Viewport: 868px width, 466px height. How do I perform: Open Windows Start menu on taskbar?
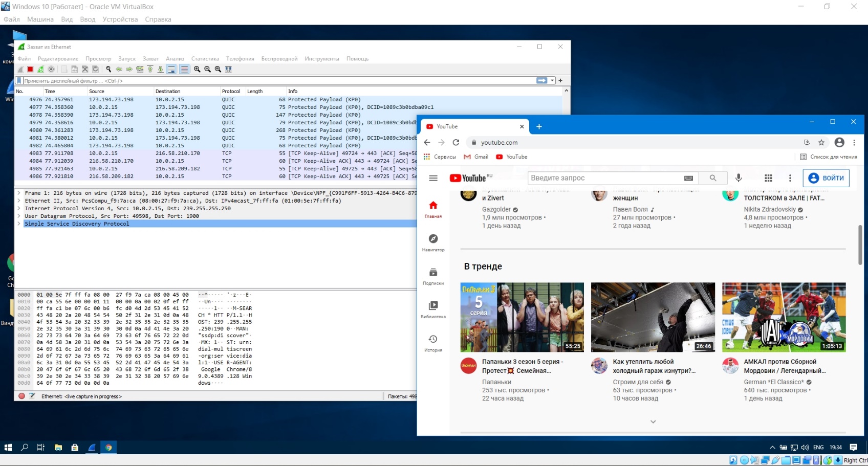pos(8,448)
